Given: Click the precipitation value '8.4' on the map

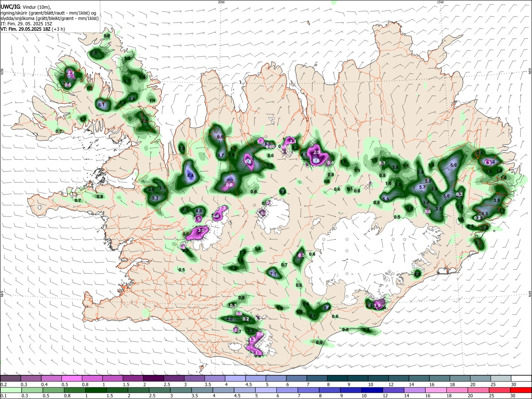Looking at the screenshot, I should [191, 176].
